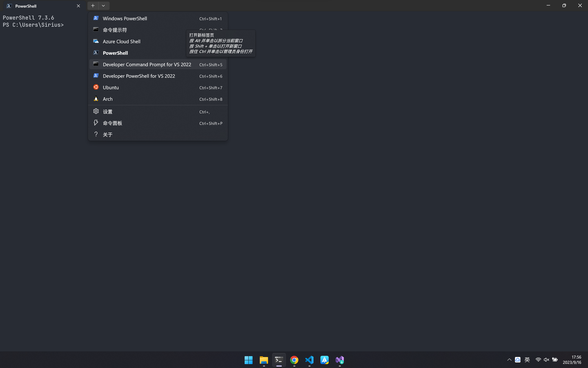Viewport: 588px width, 368px height.
Task: Expand hidden icons in the system tray
Action: [x=509, y=360]
